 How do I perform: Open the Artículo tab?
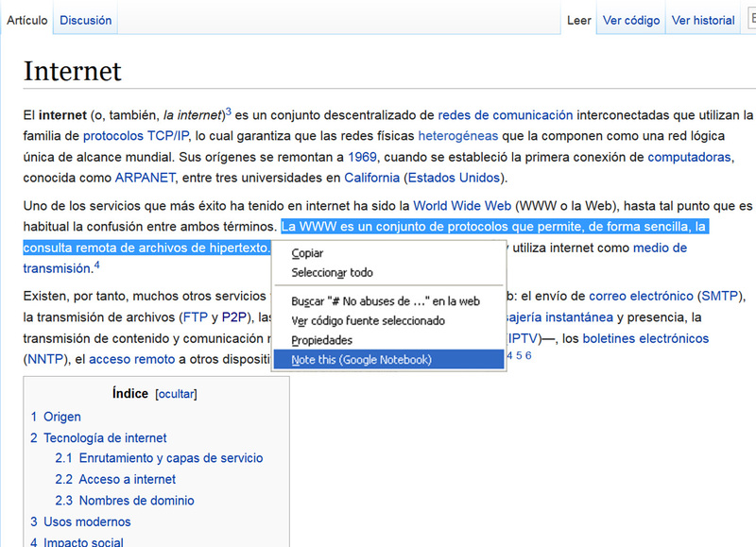click(x=27, y=20)
